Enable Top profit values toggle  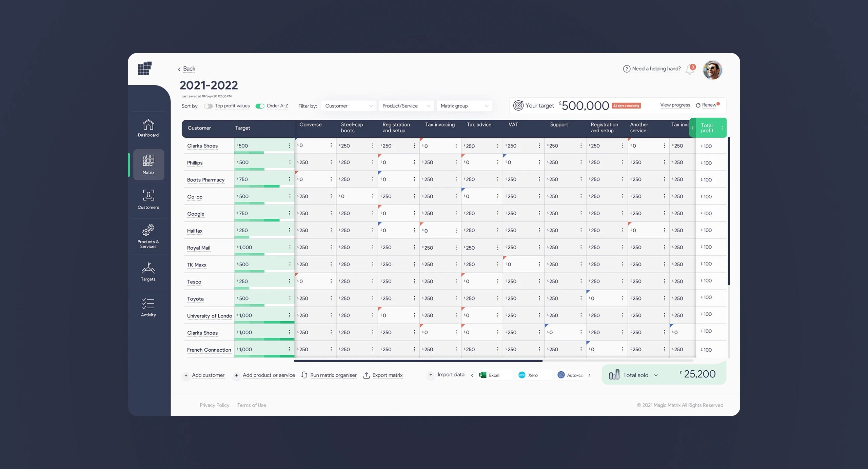click(x=208, y=106)
